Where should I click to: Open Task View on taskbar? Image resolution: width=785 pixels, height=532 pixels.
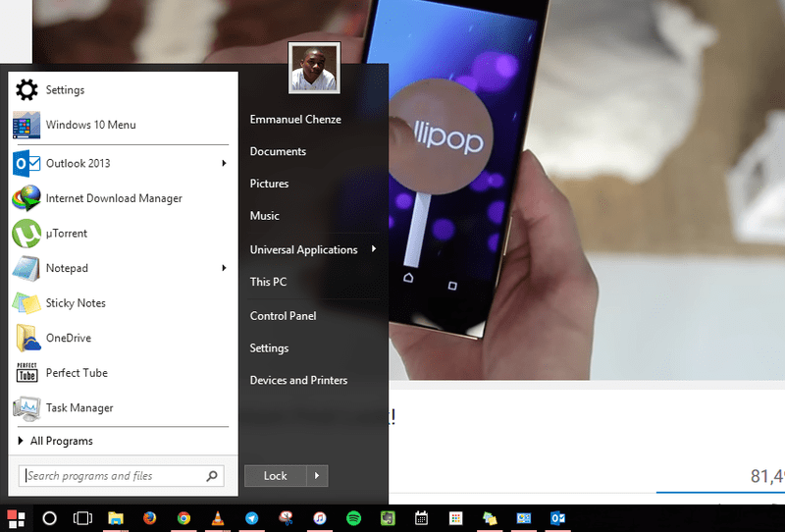82,518
